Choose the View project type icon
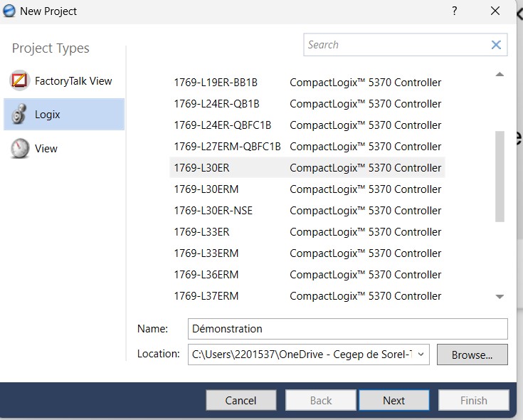Viewport: 523px width, 420px height. tap(20, 148)
